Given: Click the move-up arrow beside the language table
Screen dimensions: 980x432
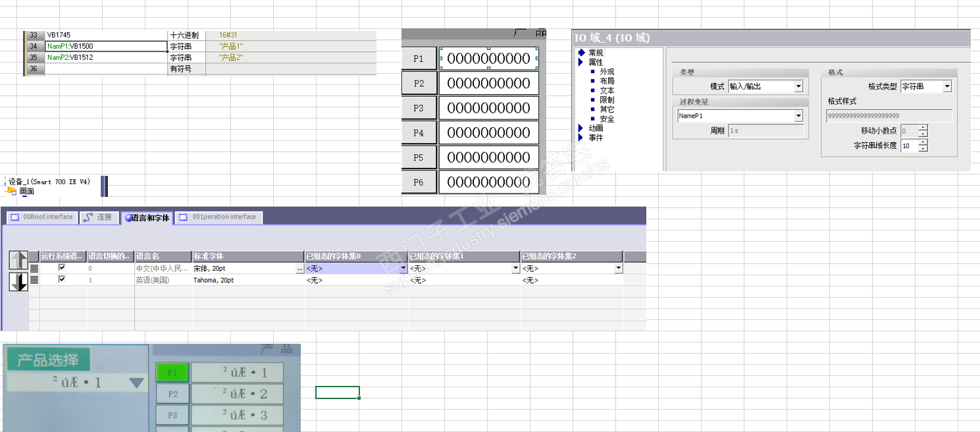Looking at the screenshot, I should coord(18,260).
